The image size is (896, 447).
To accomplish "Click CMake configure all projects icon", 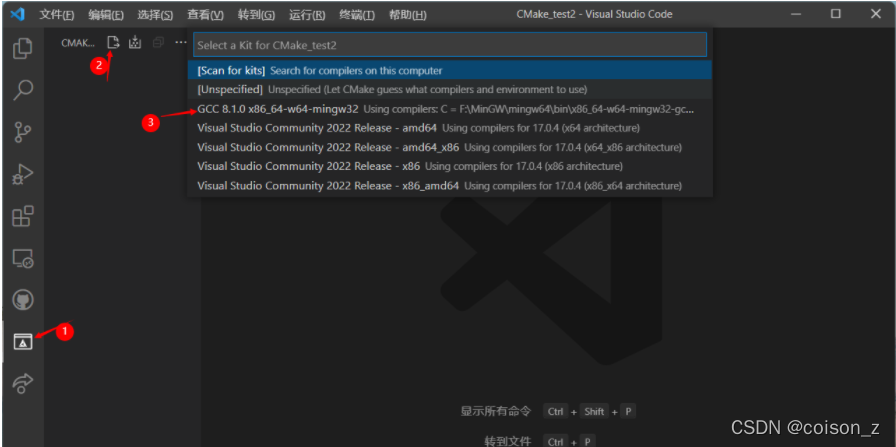I will [113, 42].
